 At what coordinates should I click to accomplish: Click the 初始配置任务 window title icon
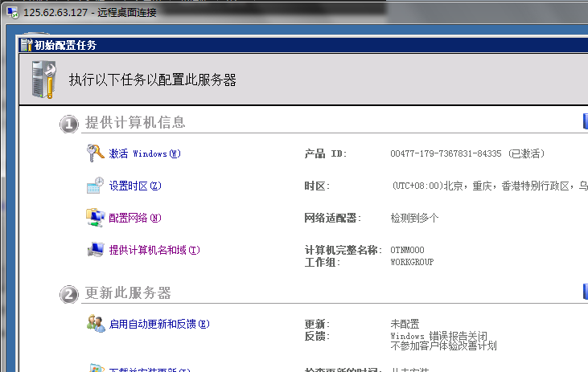[27, 45]
